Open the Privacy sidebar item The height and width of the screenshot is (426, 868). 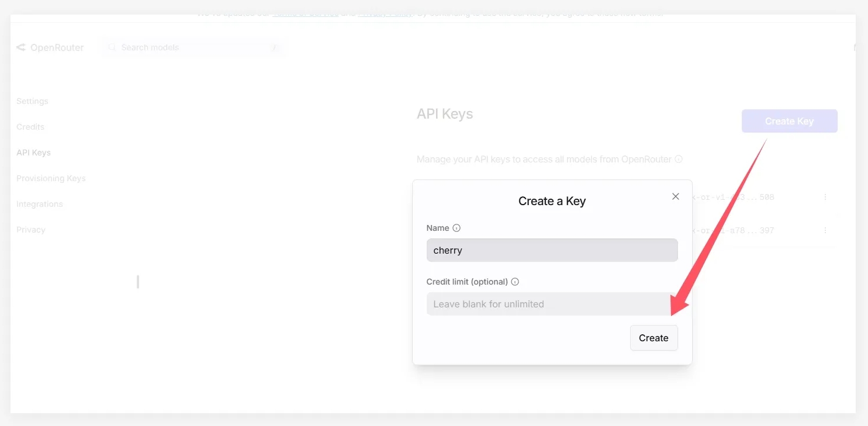(30, 230)
